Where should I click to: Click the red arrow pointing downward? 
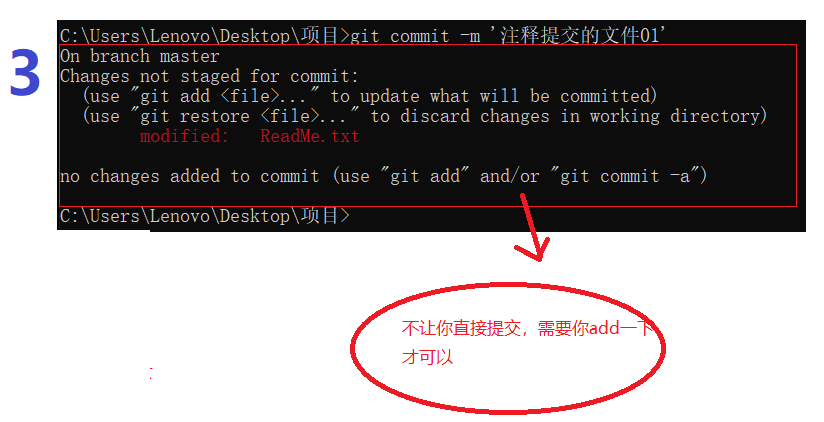532,227
